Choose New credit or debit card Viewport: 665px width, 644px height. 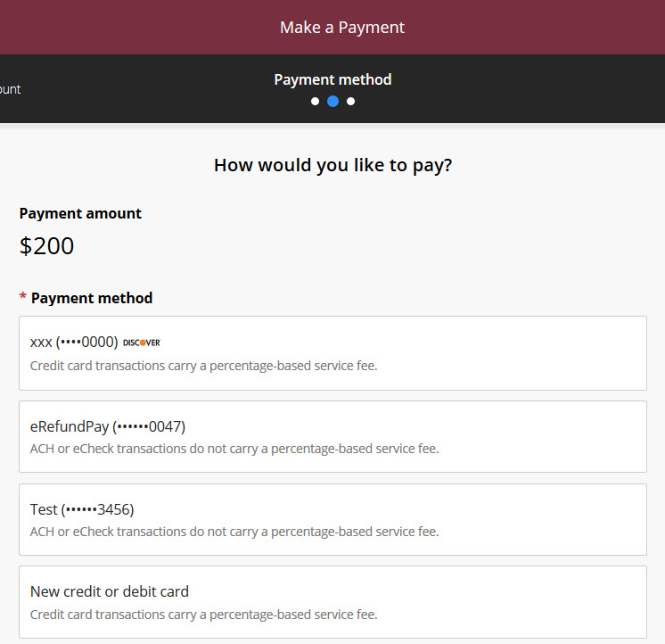(332, 602)
